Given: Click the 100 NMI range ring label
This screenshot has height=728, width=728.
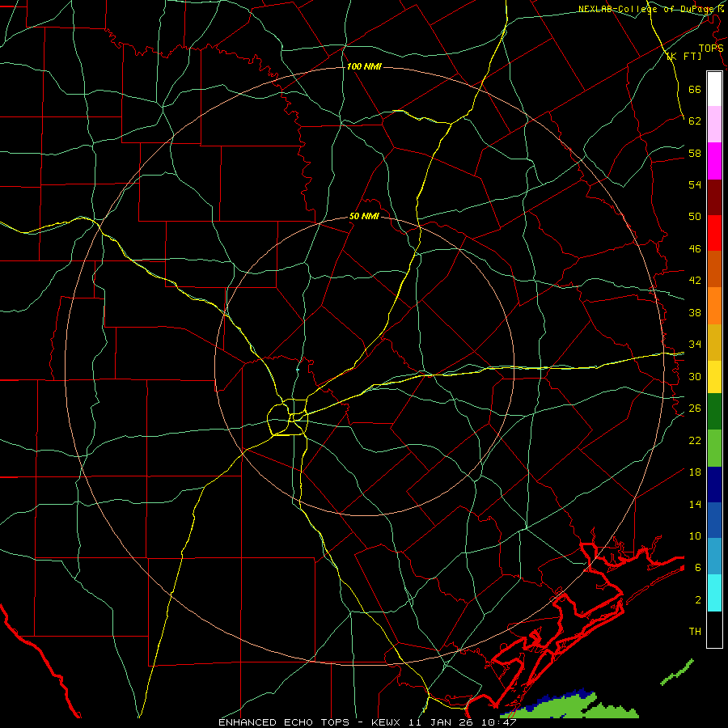Looking at the screenshot, I should (364, 67).
